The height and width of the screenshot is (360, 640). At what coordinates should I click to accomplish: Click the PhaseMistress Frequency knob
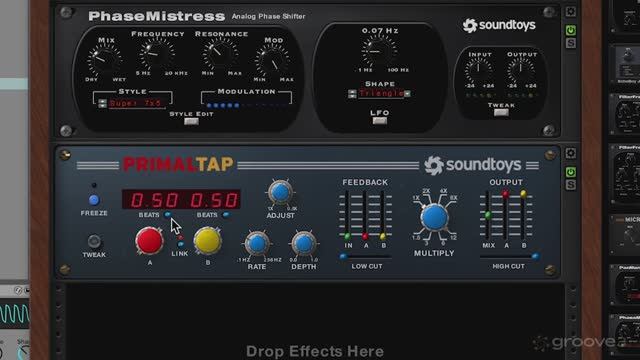point(157,54)
